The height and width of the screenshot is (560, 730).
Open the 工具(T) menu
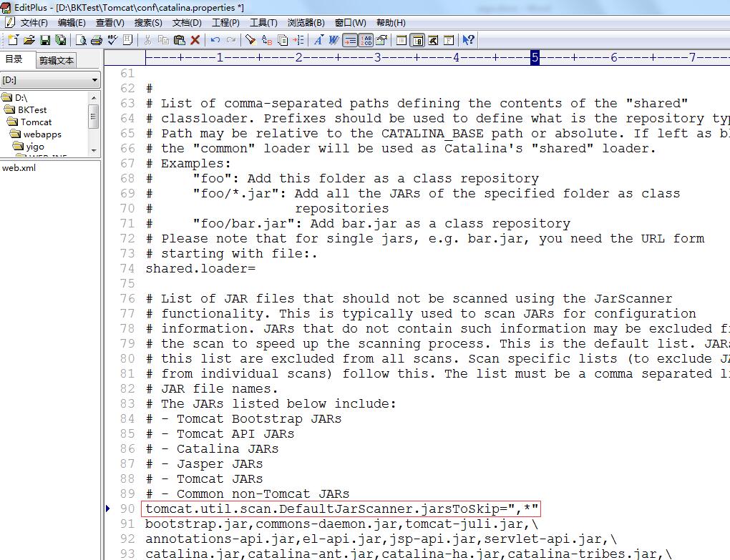click(263, 23)
